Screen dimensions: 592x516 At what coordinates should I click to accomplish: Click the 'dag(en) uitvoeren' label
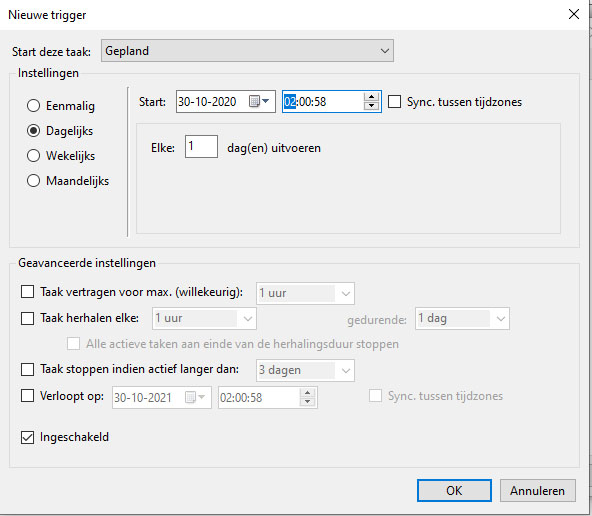pos(274,148)
